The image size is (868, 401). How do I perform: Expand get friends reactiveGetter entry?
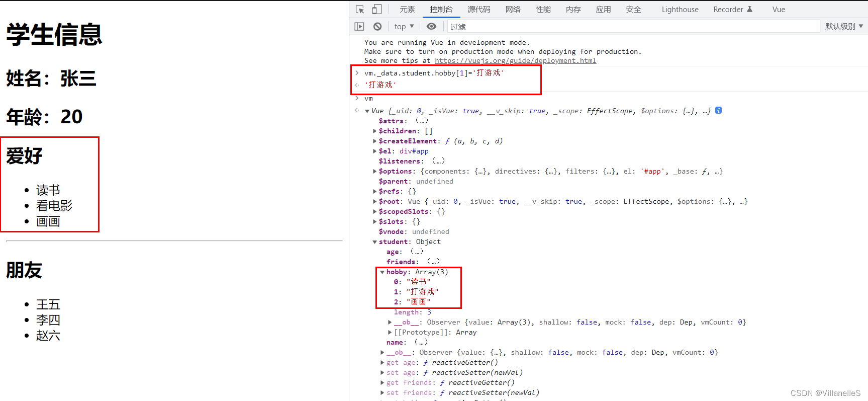tap(382, 382)
